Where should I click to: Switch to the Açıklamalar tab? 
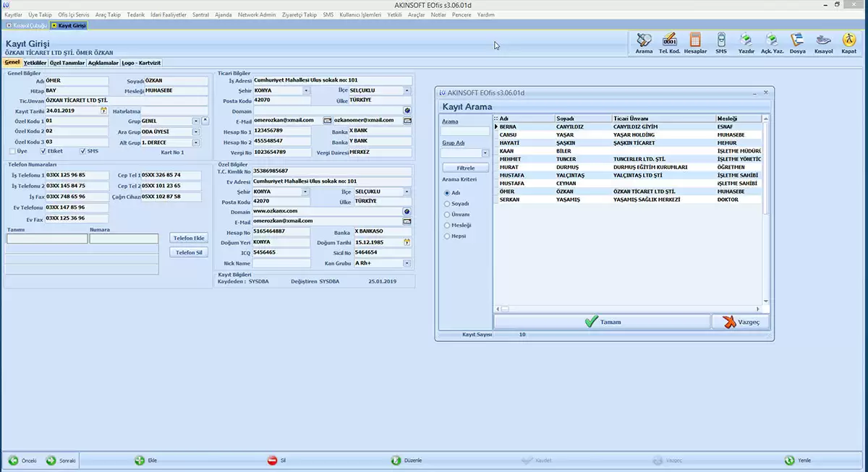[x=103, y=63]
